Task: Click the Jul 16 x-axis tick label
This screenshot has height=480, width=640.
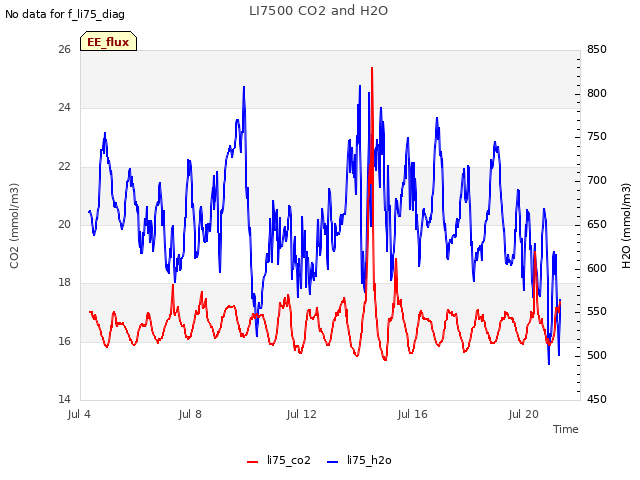Action: pos(413,414)
